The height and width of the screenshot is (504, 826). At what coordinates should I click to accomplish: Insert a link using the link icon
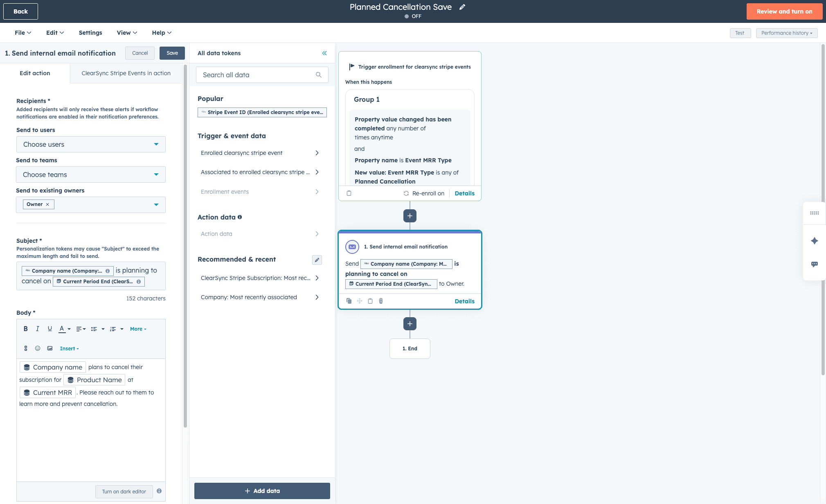click(26, 348)
